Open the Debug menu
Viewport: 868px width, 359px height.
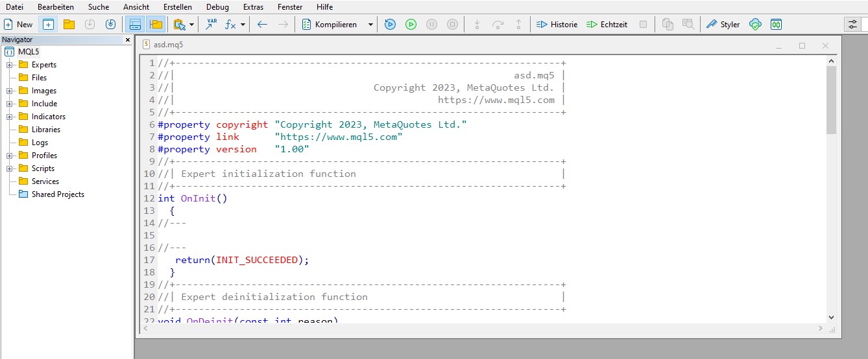click(x=217, y=6)
